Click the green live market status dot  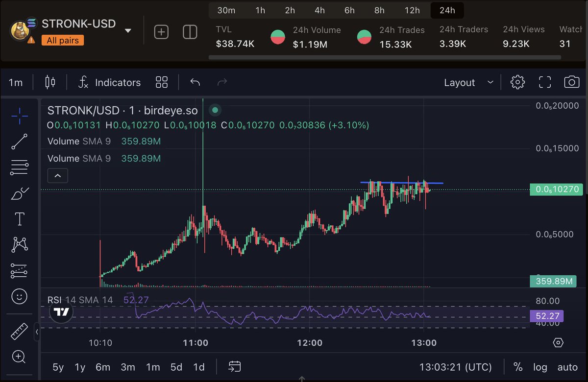pos(215,110)
